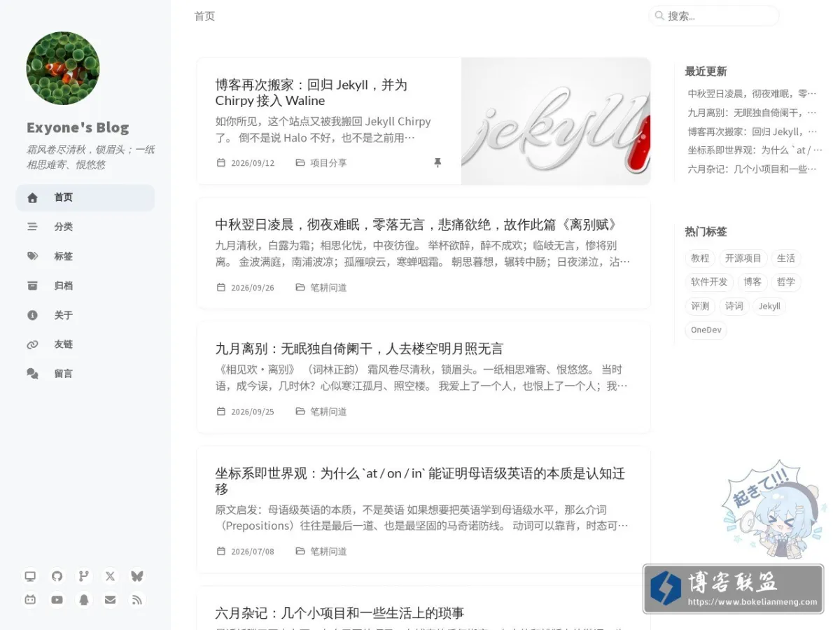This screenshot has width=840, height=630.
Task: Click the date 2026/09/12 on Jekyll post
Action: pyautogui.click(x=253, y=163)
